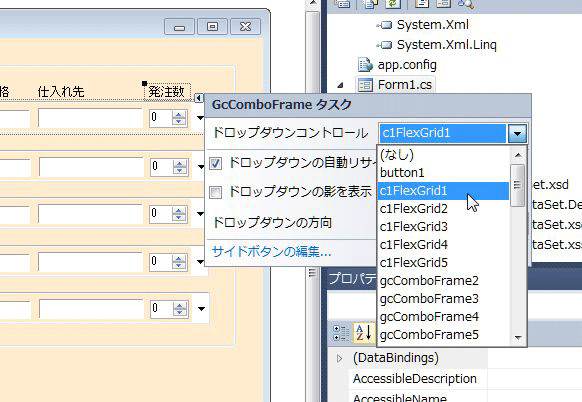Select c1FlexGrid2 from the list

coord(443,209)
